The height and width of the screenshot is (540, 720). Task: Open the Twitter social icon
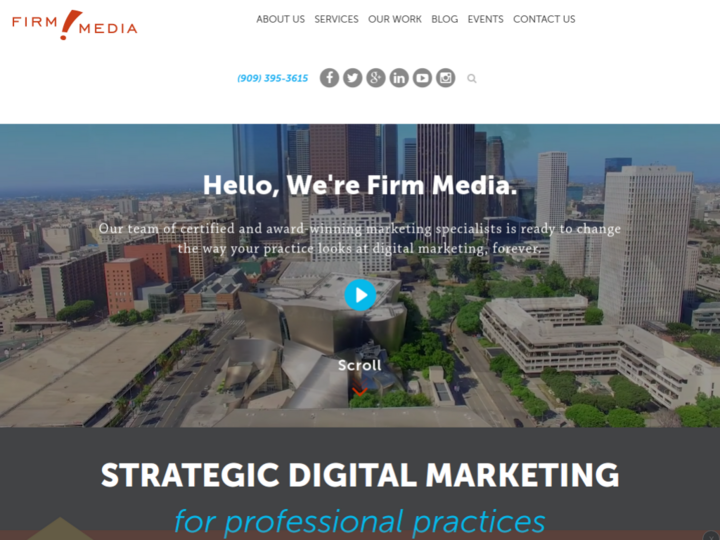click(x=353, y=78)
